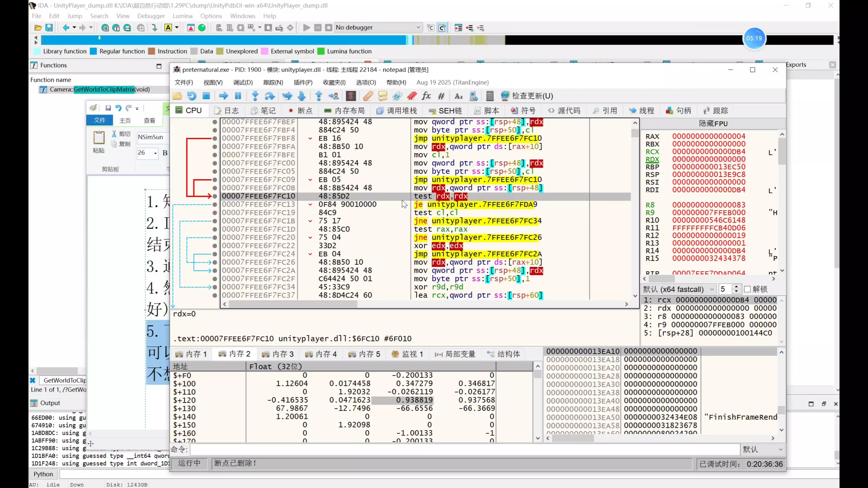Image resolution: width=868 pixels, height=488 pixels.
Task: Open the comments icon in x64dbg toolbar
Action: click(383, 96)
